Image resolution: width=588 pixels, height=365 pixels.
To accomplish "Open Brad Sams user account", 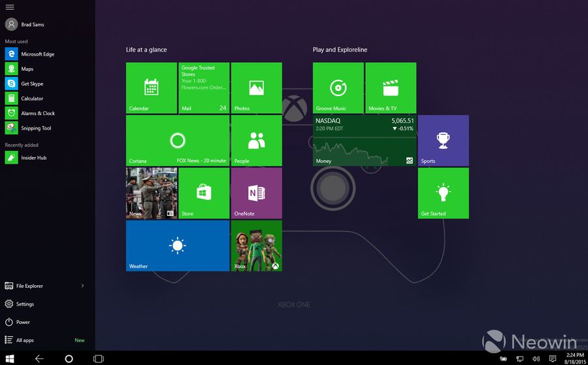I will coord(25,24).
